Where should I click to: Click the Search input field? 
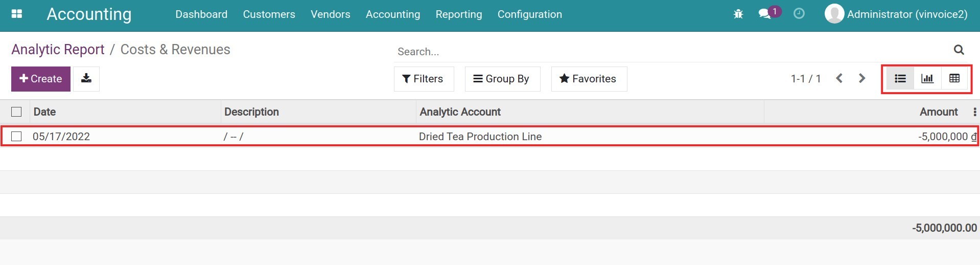tap(664, 52)
